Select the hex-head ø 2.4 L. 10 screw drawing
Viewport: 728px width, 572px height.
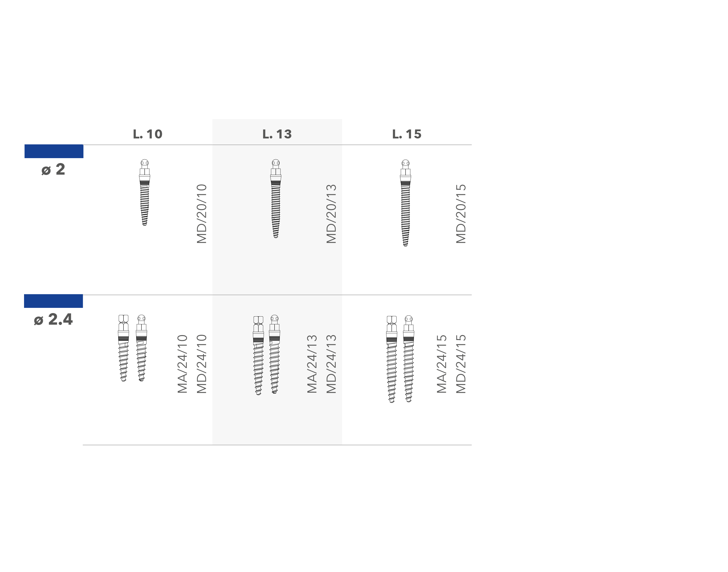point(124,348)
